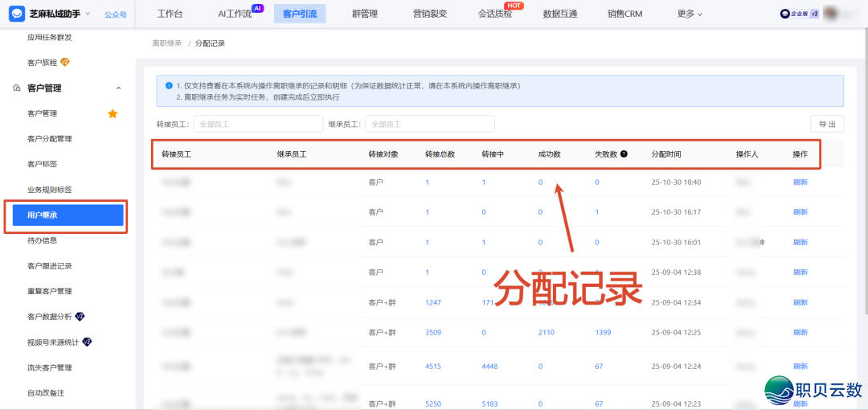The image size is (868, 410).
Task: Open 转接总数 value 5250
Action: (433, 404)
